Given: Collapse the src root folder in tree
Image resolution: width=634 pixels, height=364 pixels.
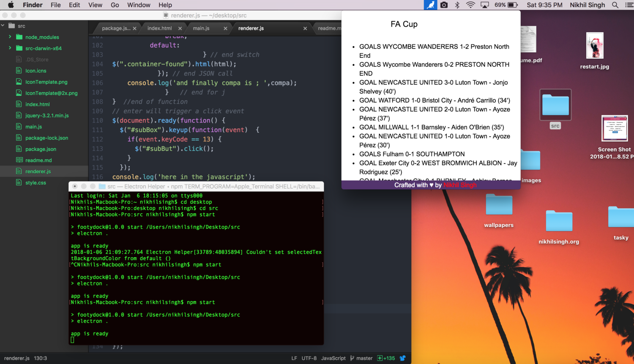Looking at the screenshot, I should tap(3, 26).
